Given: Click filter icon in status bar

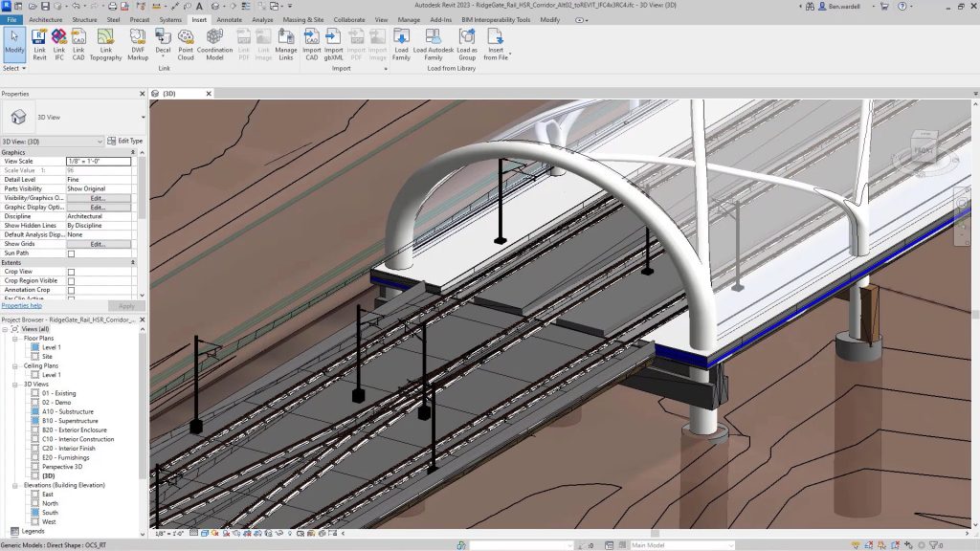Looking at the screenshot, I should pyautogui.click(x=934, y=545).
